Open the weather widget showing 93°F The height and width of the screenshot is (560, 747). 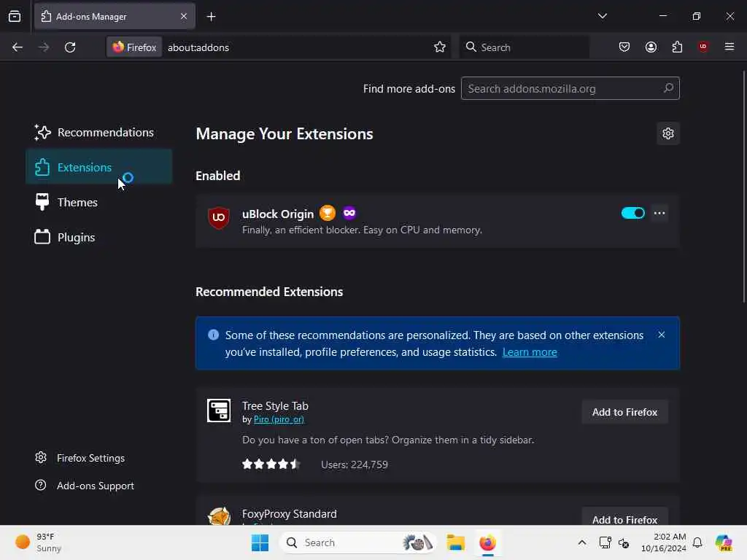tap(39, 542)
